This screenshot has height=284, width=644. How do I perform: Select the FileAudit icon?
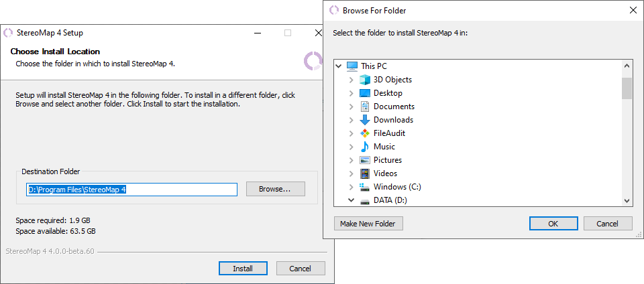point(365,133)
